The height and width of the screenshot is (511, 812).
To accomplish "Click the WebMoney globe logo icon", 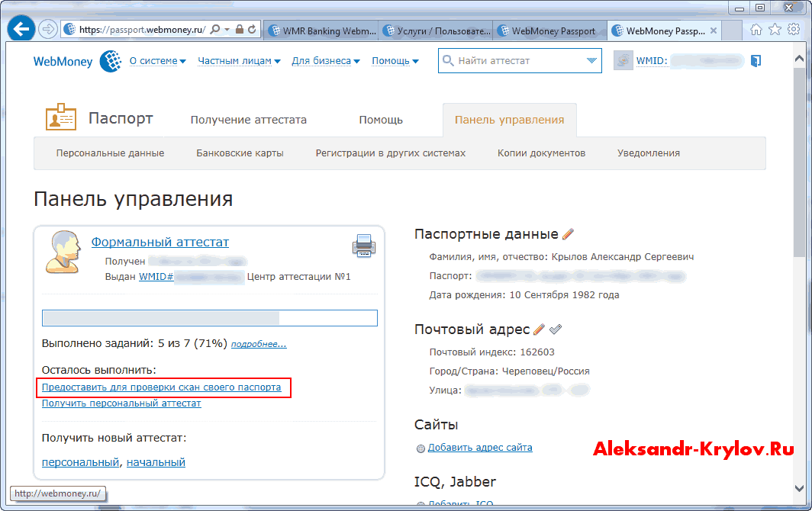I will [111, 61].
